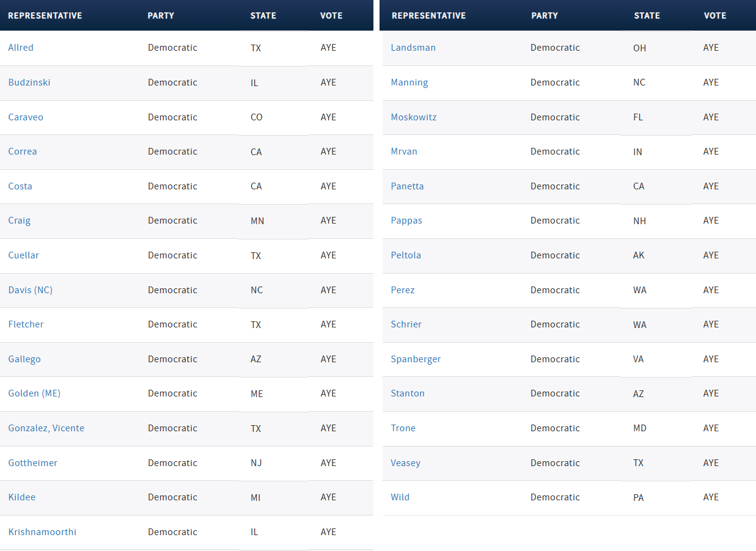
Task: Open Kildee's representative page
Action: tap(22, 497)
